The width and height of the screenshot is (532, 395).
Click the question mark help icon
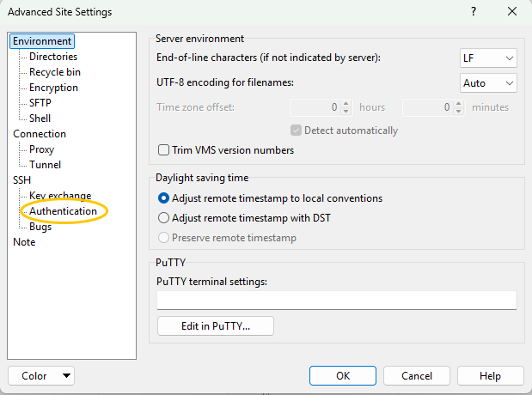[x=474, y=11]
